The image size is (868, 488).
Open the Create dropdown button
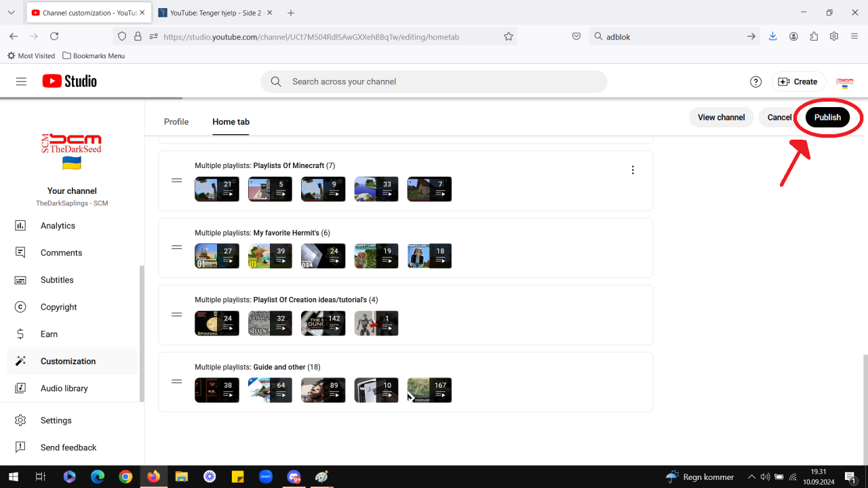coord(798,81)
